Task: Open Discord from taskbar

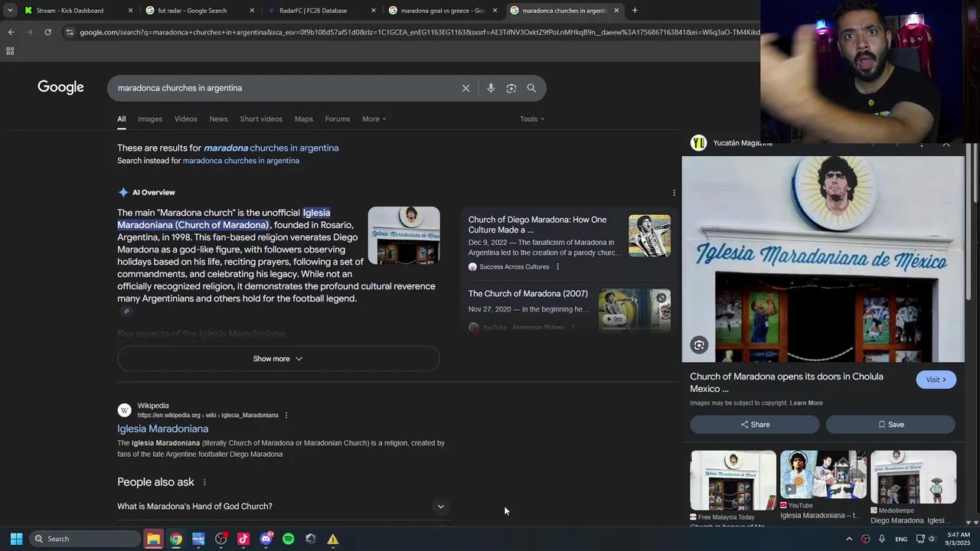Action: pyautogui.click(x=266, y=539)
